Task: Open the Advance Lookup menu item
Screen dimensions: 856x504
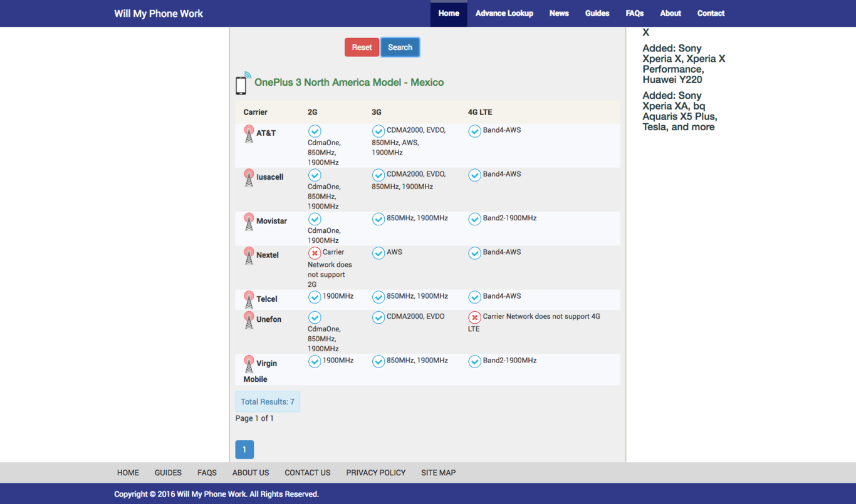Action: (504, 13)
